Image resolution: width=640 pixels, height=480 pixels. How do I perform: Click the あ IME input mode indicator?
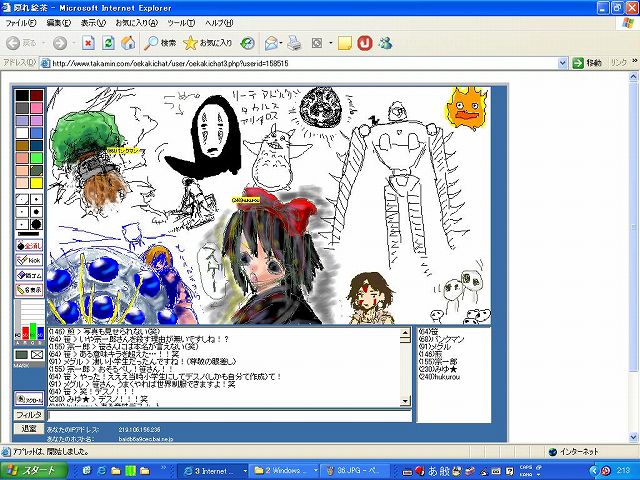pos(432,471)
